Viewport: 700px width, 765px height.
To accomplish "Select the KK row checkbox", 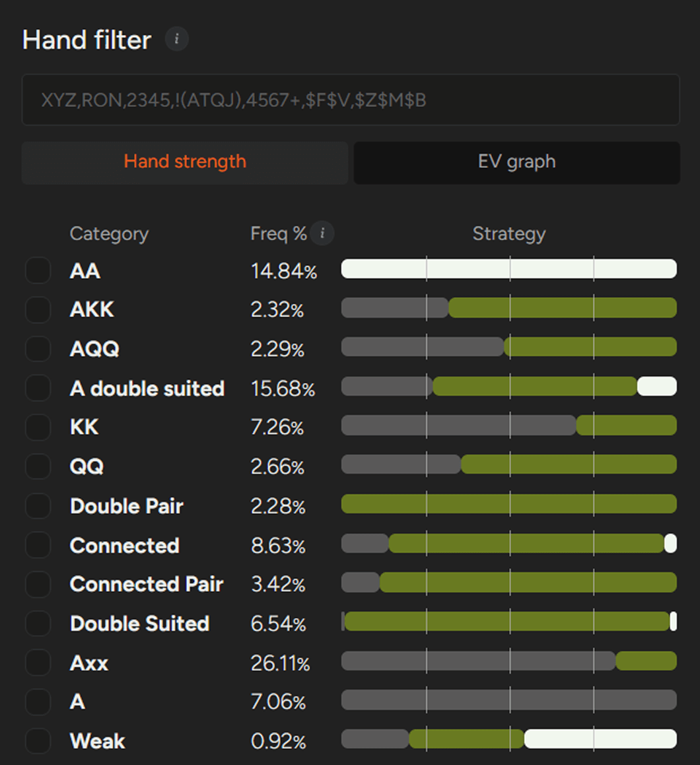I will 38,427.
